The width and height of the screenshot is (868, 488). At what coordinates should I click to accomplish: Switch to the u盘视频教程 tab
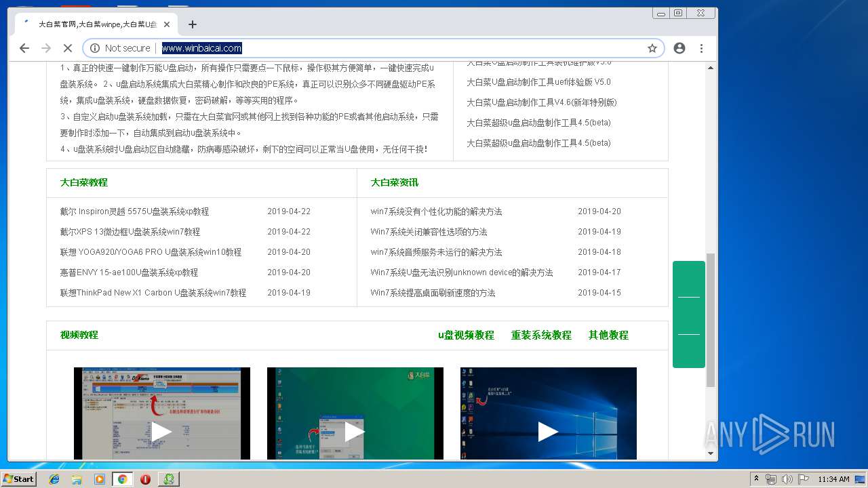(x=466, y=335)
